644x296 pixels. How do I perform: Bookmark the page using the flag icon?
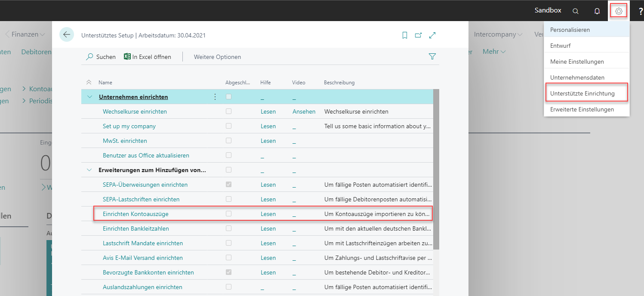click(x=405, y=35)
